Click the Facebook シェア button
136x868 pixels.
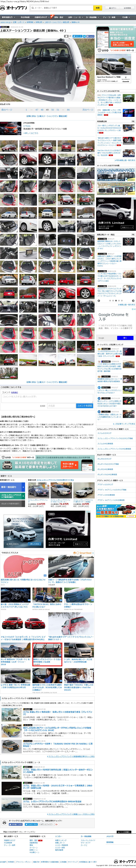[90, 36]
